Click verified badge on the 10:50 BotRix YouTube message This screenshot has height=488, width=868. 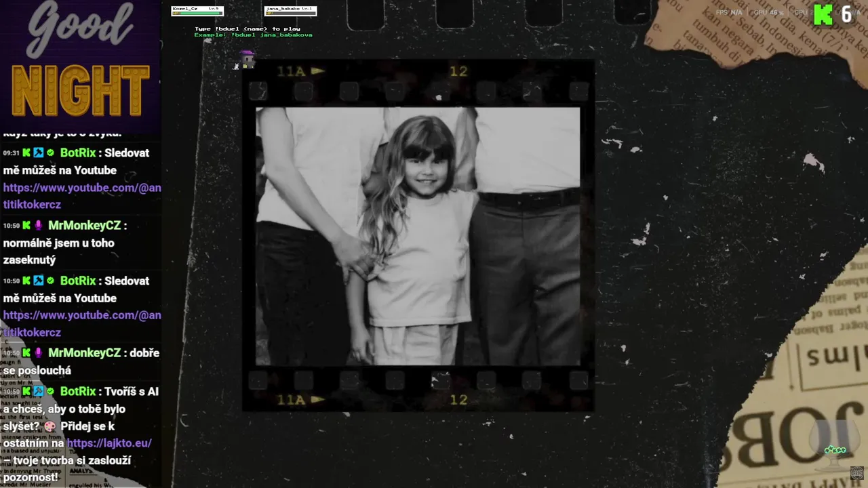point(50,281)
